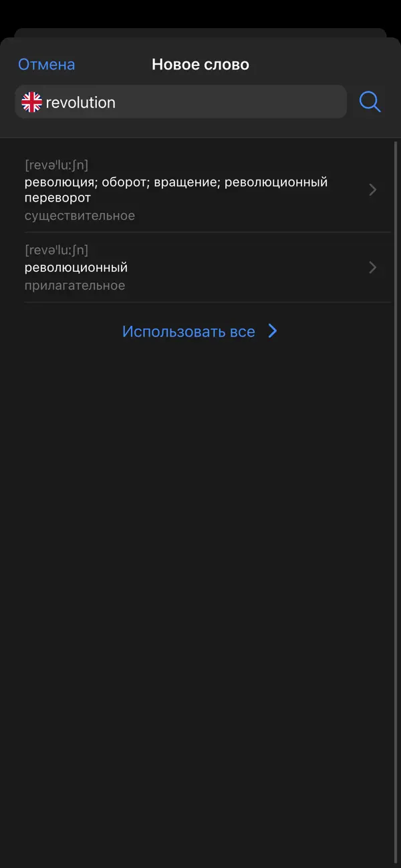Tap the arrow beside Использовать все
Viewport: 401px width, 868px height.
click(273, 331)
